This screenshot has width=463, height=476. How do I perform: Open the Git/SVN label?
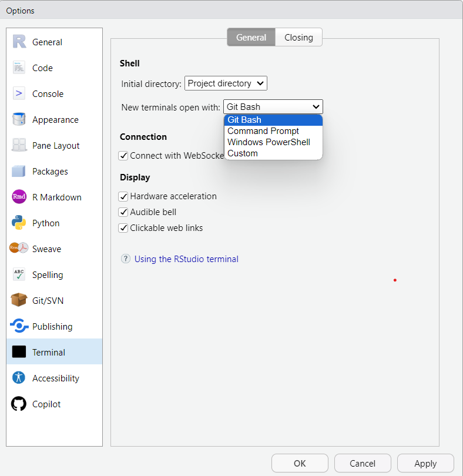(48, 300)
